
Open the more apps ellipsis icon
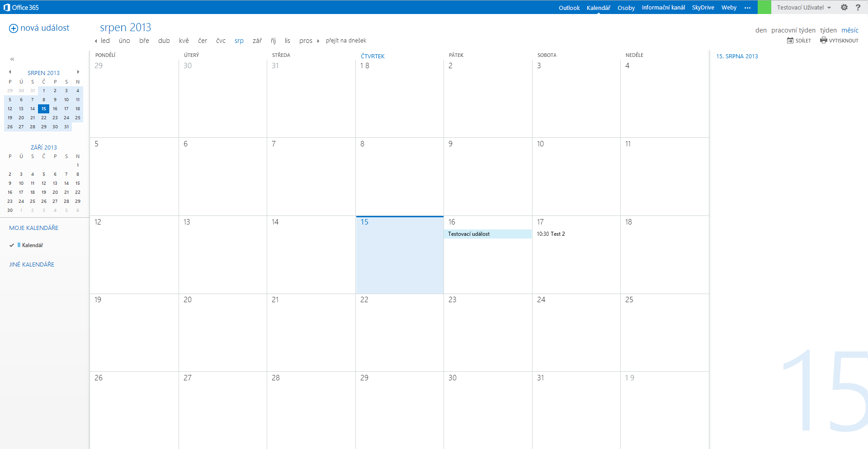[x=747, y=8]
